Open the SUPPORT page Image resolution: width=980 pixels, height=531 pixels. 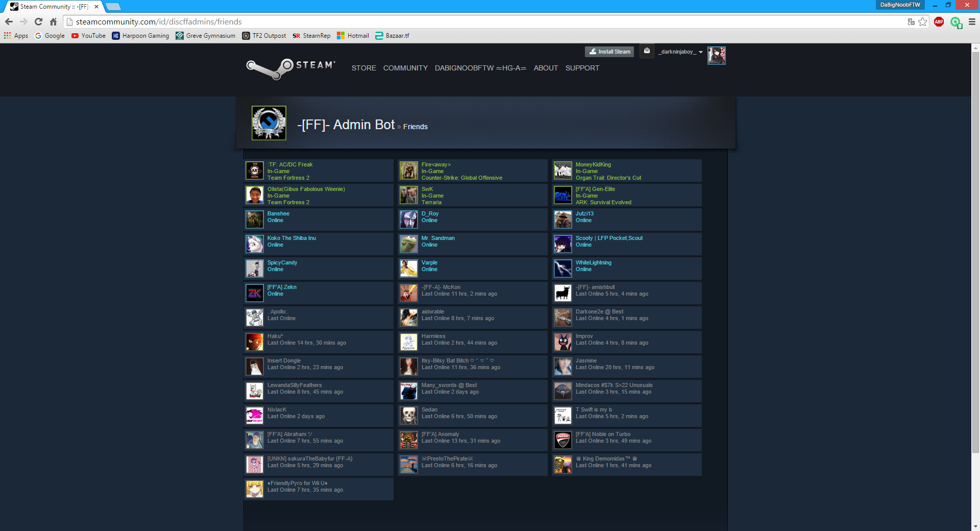[582, 68]
